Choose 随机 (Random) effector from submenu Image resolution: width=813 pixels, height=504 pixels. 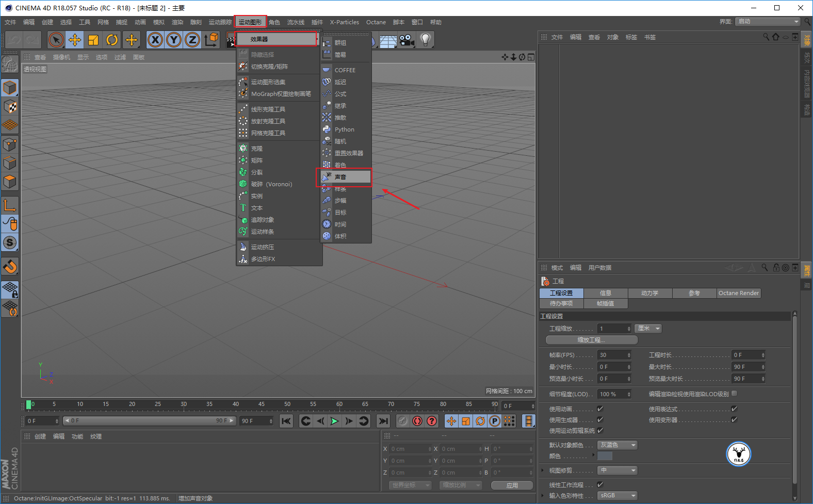click(345, 141)
